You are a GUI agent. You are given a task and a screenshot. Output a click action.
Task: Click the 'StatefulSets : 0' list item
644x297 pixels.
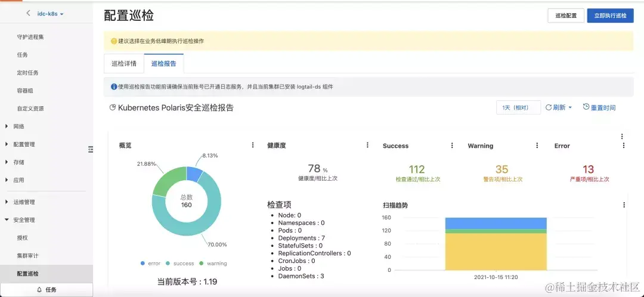click(300, 246)
